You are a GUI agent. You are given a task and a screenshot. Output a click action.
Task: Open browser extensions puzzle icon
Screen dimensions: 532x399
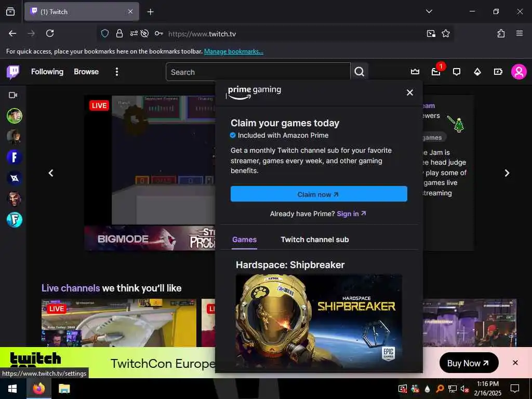tap(501, 33)
